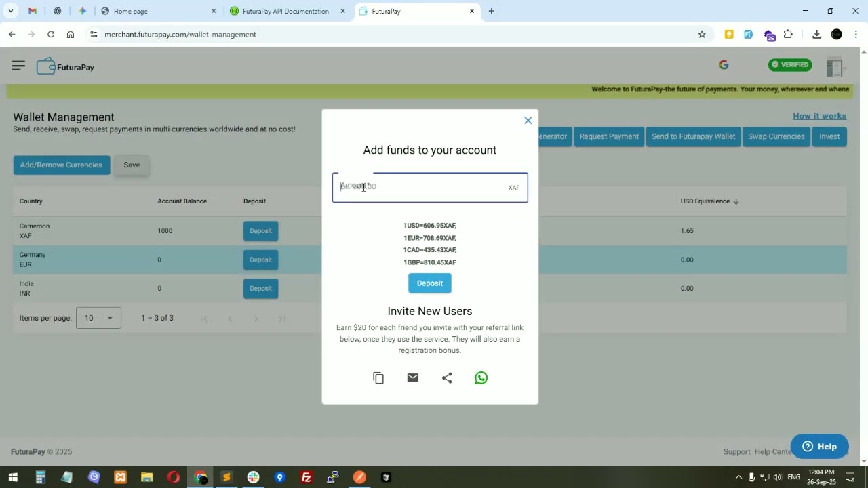Image resolution: width=868 pixels, height=488 pixels.
Task: Open the Chrome three-dot menu
Action: tap(856, 34)
